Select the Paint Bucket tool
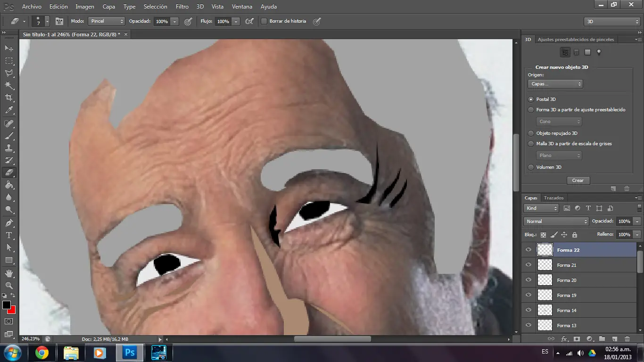Image resolution: width=644 pixels, height=362 pixels. [x=9, y=185]
